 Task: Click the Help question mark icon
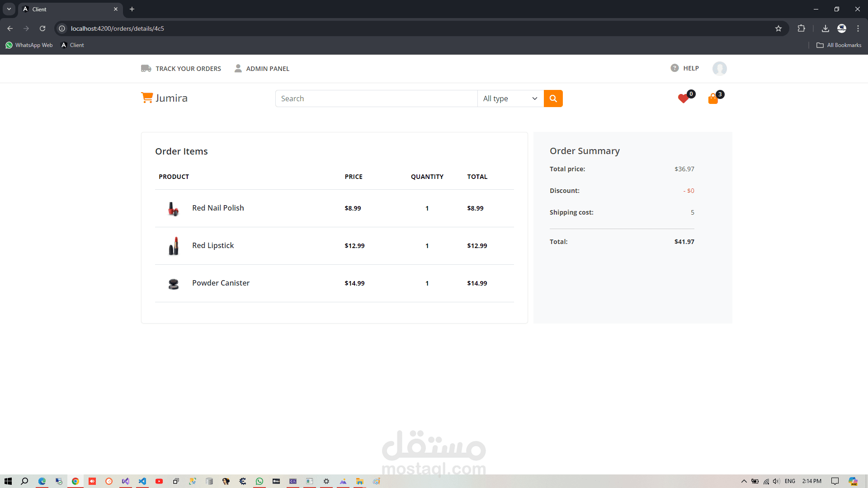(675, 68)
